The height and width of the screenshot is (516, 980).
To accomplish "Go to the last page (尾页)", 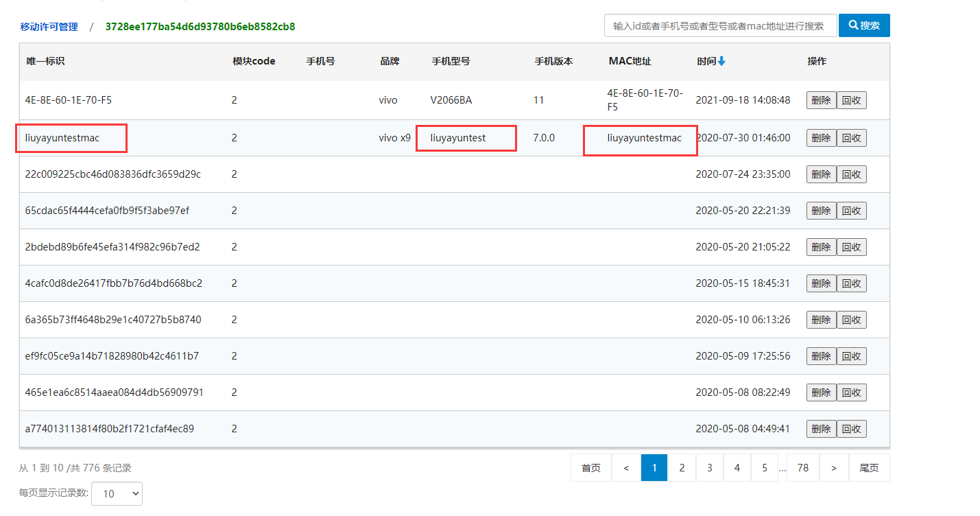I will pyautogui.click(x=868, y=468).
